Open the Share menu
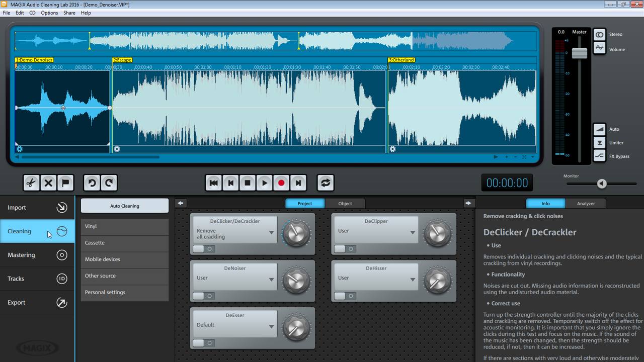Viewport: 644px width, 362px height. [x=69, y=13]
